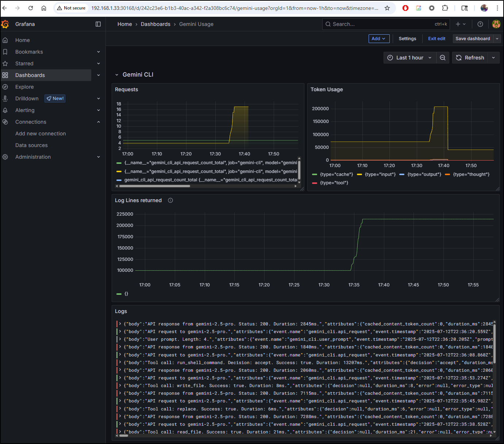Expand the Starred section chevron

(x=99, y=63)
